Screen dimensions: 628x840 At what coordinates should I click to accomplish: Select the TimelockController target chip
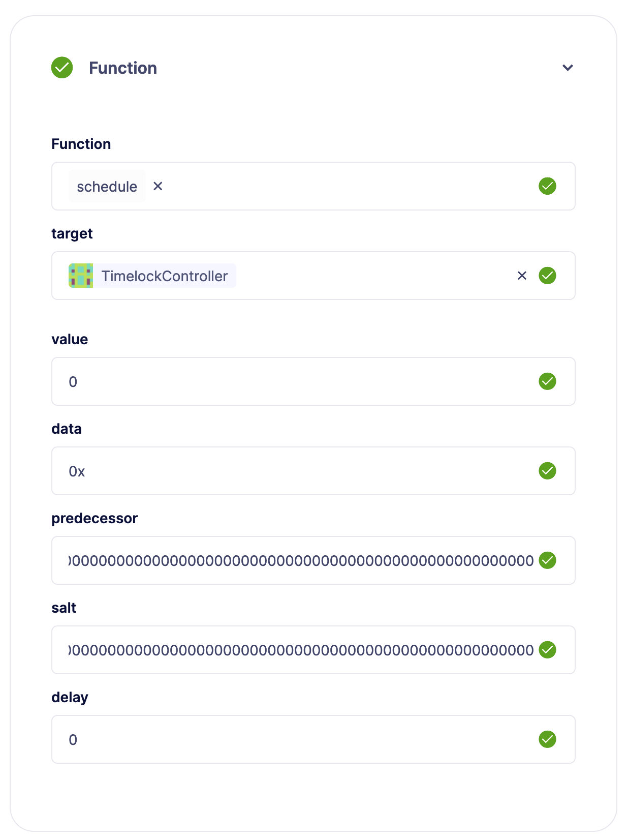coord(164,276)
